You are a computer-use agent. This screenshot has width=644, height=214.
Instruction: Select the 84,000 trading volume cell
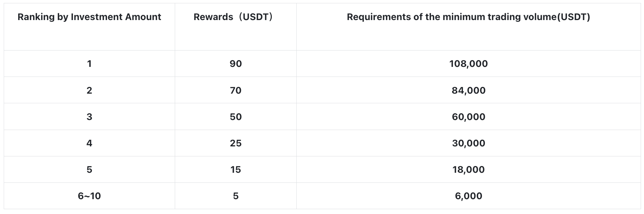(468, 91)
